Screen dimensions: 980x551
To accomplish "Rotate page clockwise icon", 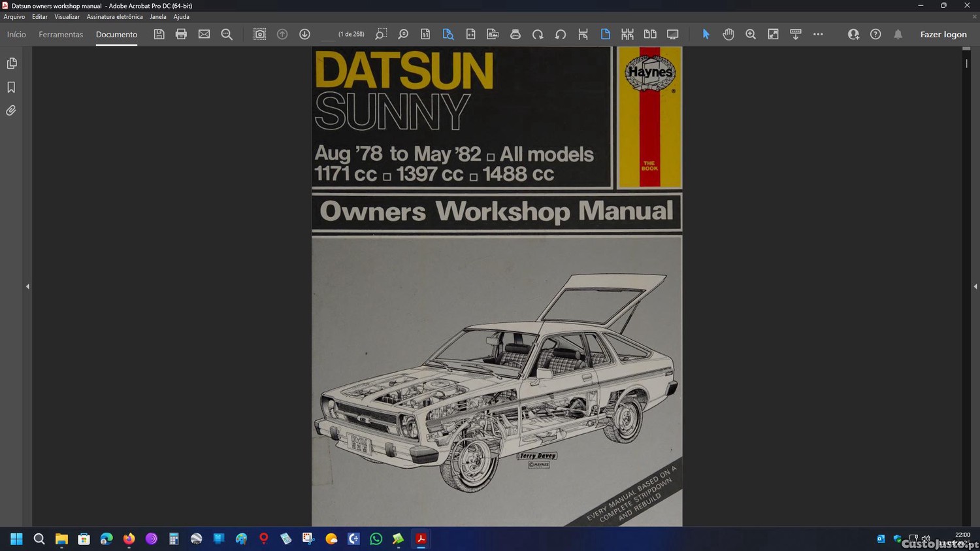I will pyautogui.click(x=538, y=34).
